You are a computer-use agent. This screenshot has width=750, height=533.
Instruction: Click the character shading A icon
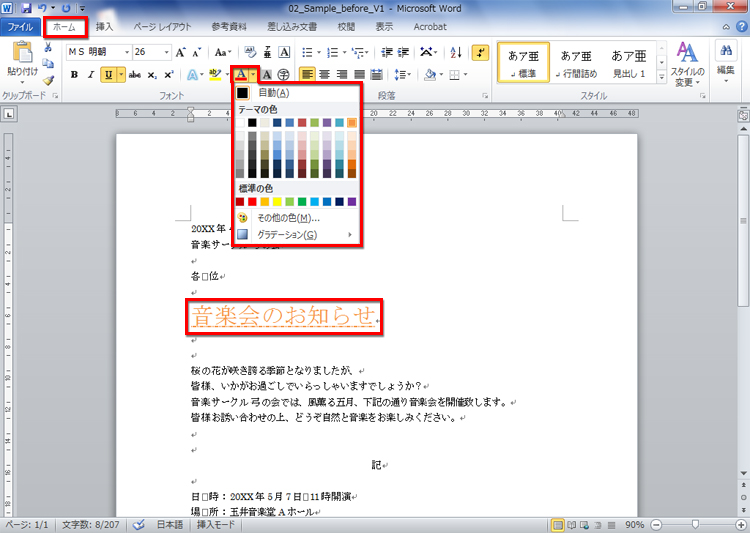click(267, 75)
